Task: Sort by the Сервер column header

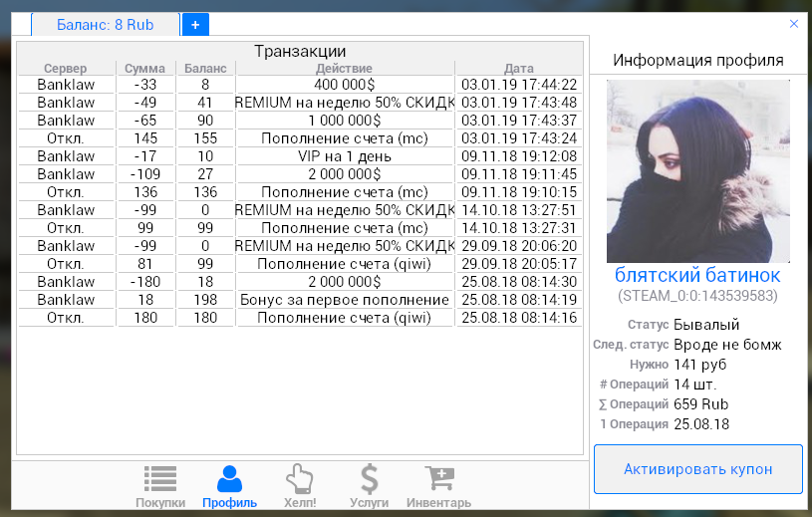Action: pos(66,69)
